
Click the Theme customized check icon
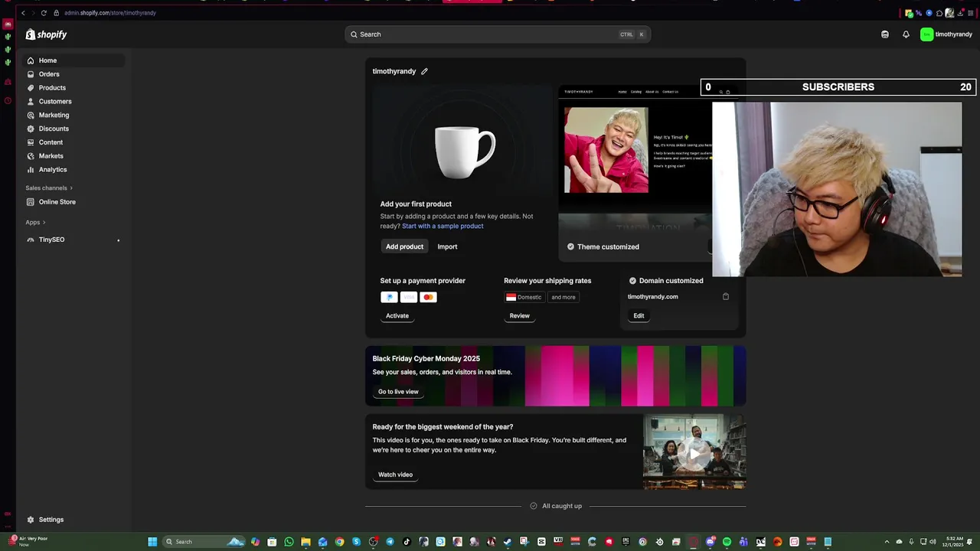click(x=570, y=246)
